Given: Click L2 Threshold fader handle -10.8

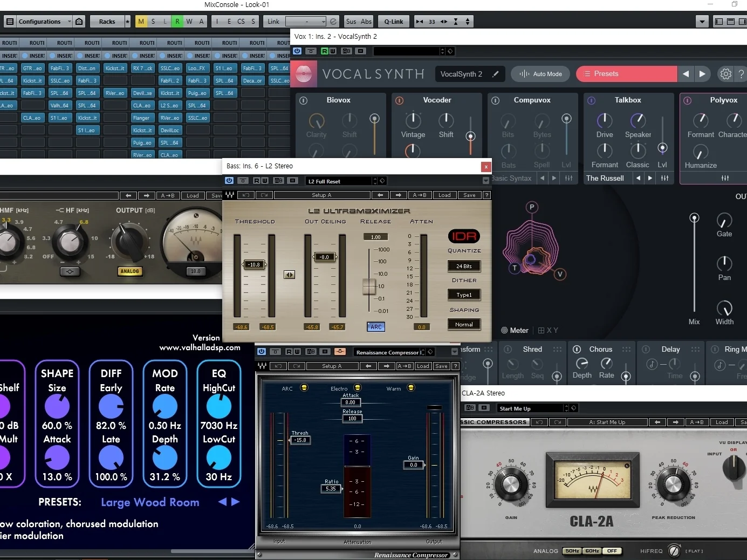Looking at the screenshot, I should [x=254, y=264].
